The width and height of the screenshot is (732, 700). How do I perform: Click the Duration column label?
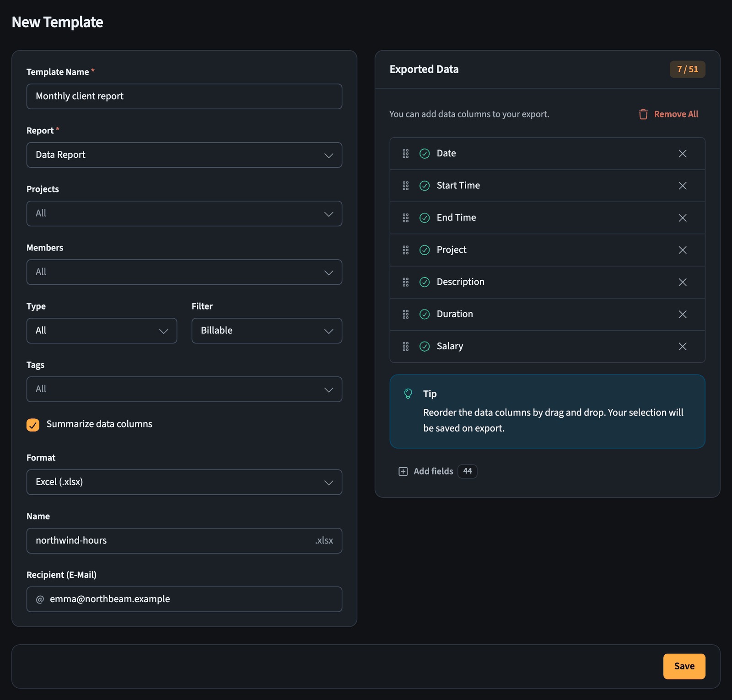pyautogui.click(x=455, y=314)
